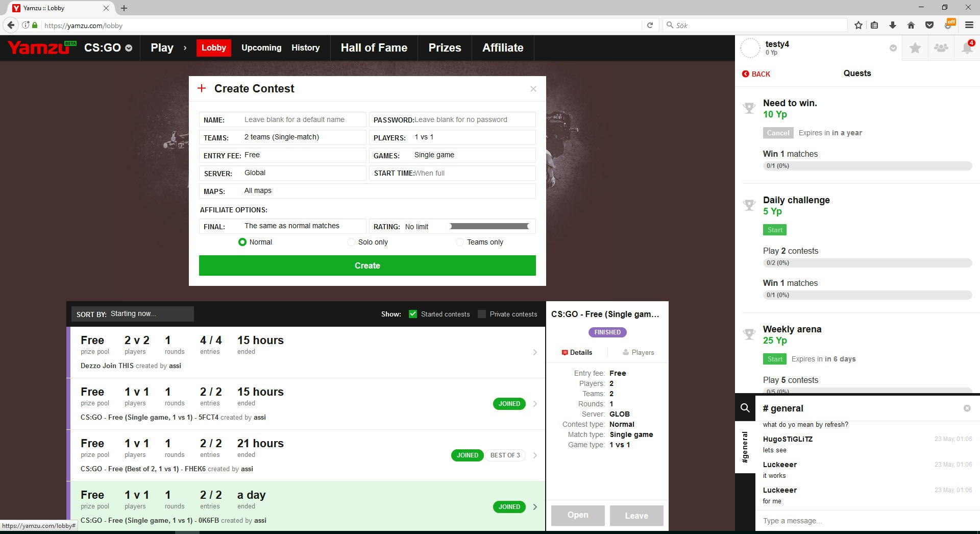Screen dimensions: 980x534
Task: Cancel the Need to win quest
Action: tap(778, 133)
